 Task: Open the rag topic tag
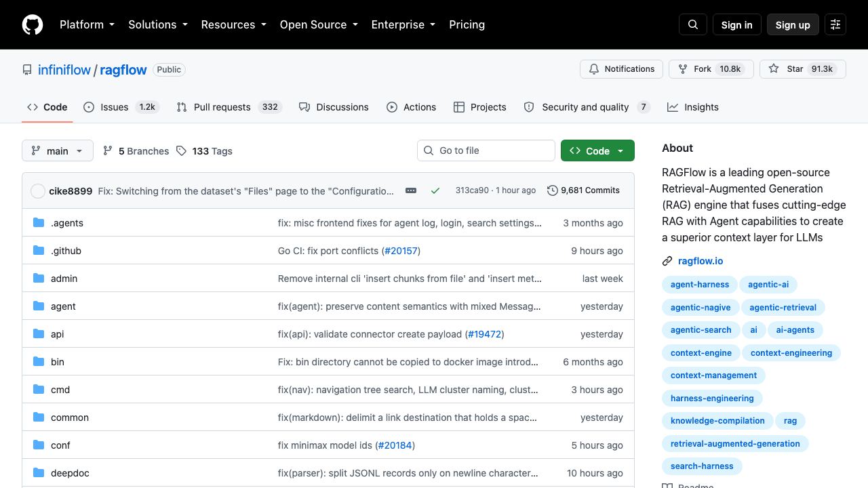point(791,420)
